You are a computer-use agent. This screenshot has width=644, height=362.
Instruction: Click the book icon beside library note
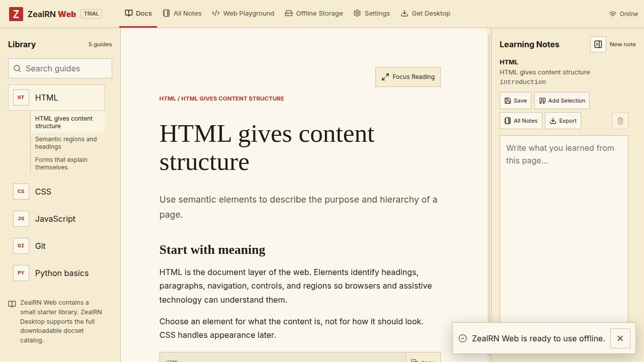[x=12, y=304]
